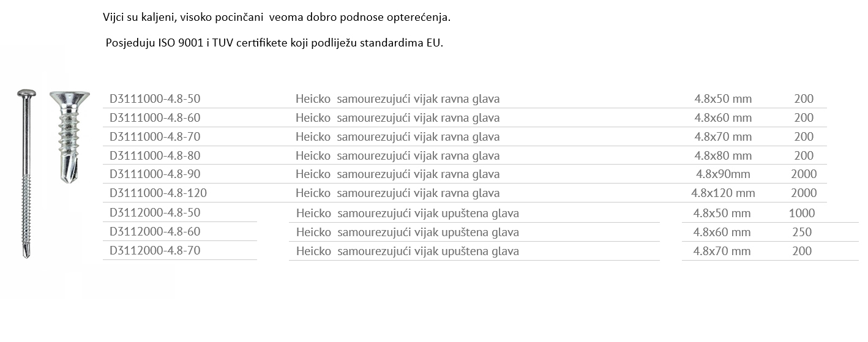Screen dimensions: 868x342
Task: Click the long flat-head screw image
Action: point(26,173)
